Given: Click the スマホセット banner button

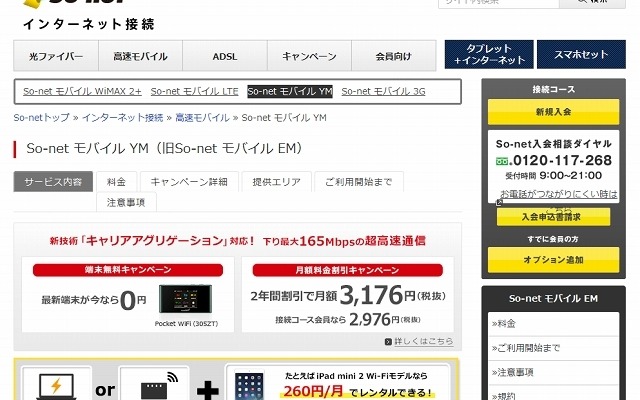Looking at the screenshot, I should click(x=581, y=54).
